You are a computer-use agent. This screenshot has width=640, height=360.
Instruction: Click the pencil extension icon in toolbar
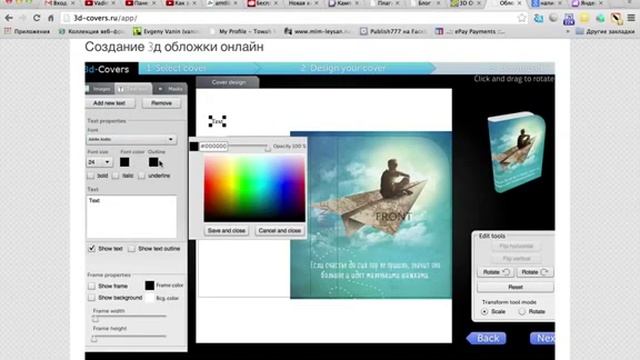pos(616,18)
